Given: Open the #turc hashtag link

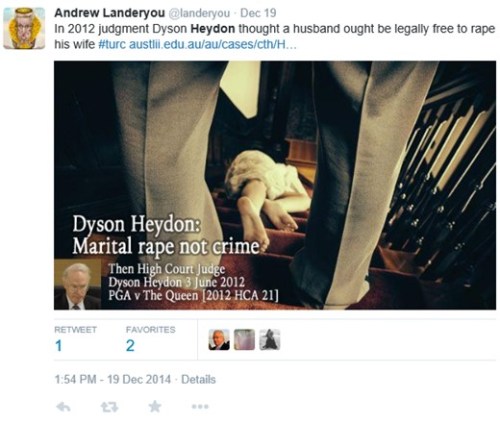Looking at the screenshot, I should [112, 44].
